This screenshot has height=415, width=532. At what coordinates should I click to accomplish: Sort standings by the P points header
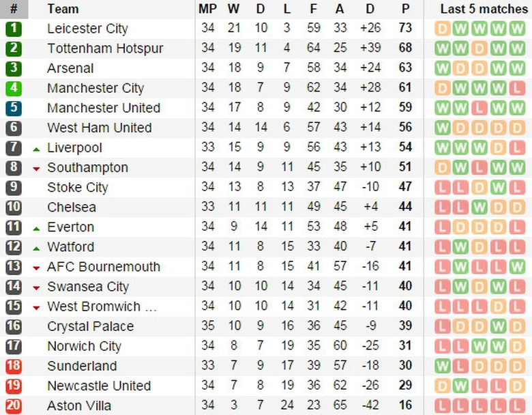pos(406,9)
